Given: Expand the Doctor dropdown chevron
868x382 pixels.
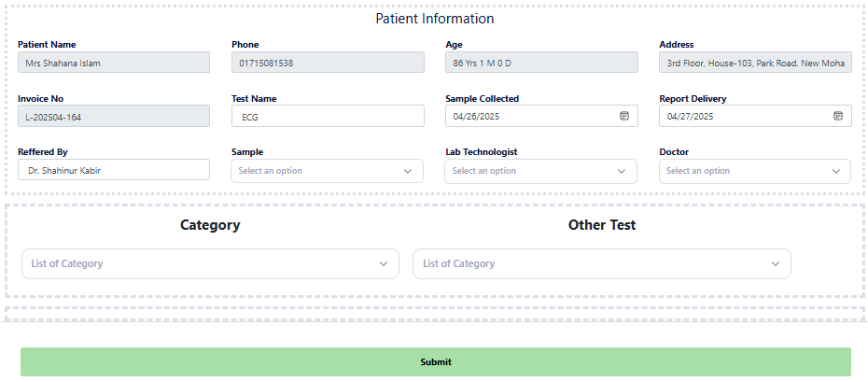Looking at the screenshot, I should pos(835,171).
